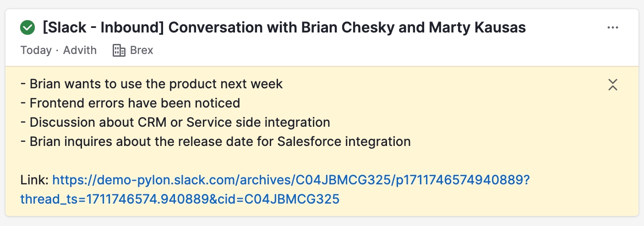
Task: Click the [Slack - Inbound] title prefix
Action: click(103, 28)
